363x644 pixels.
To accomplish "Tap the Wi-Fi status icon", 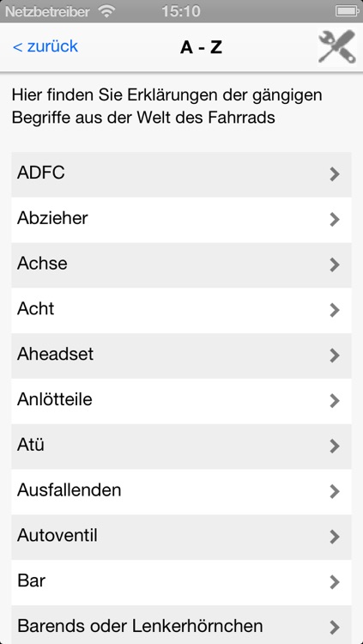I will [x=106, y=11].
